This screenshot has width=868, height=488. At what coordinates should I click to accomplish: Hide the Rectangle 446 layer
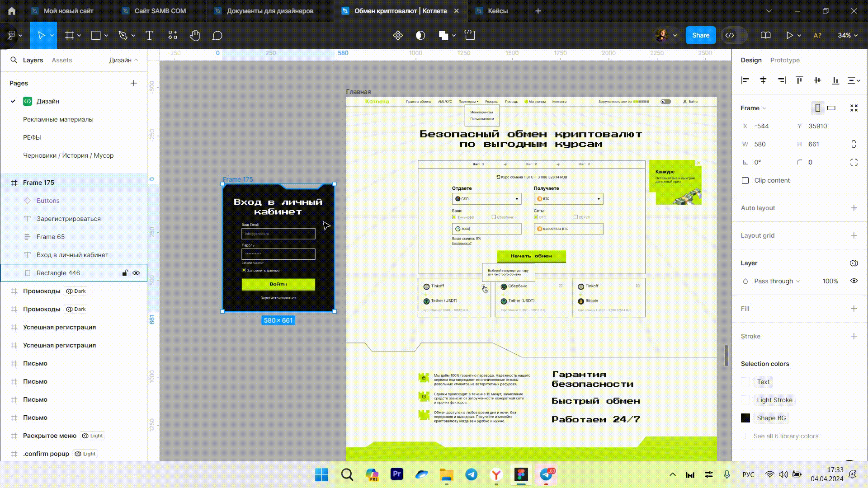point(136,272)
